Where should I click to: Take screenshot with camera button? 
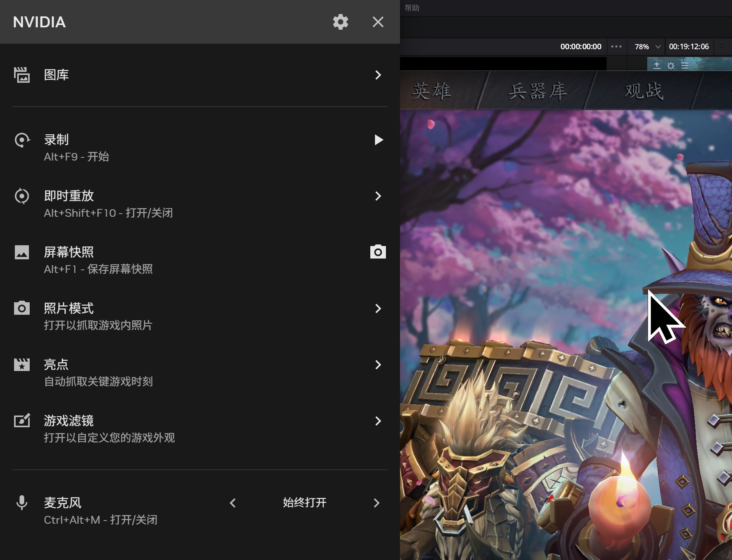(378, 252)
